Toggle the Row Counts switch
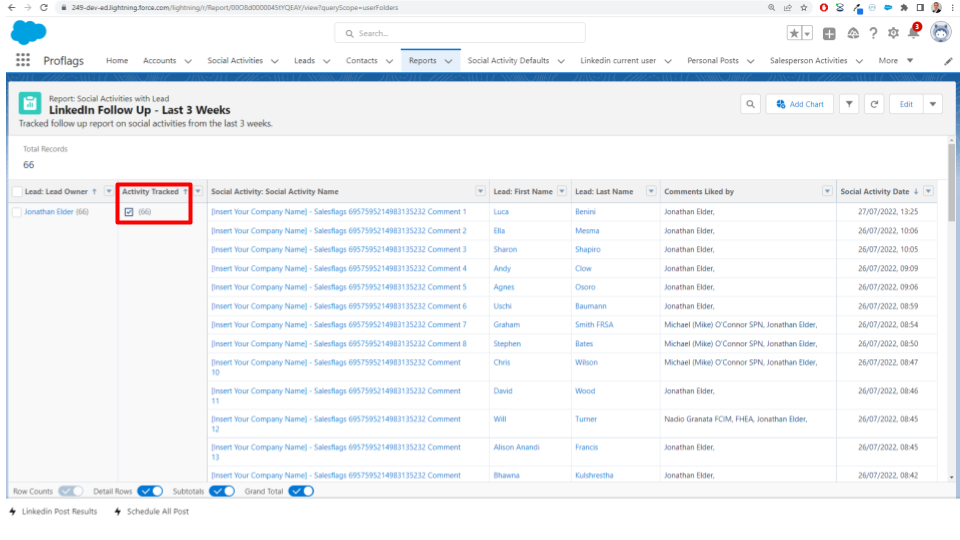 (70, 491)
